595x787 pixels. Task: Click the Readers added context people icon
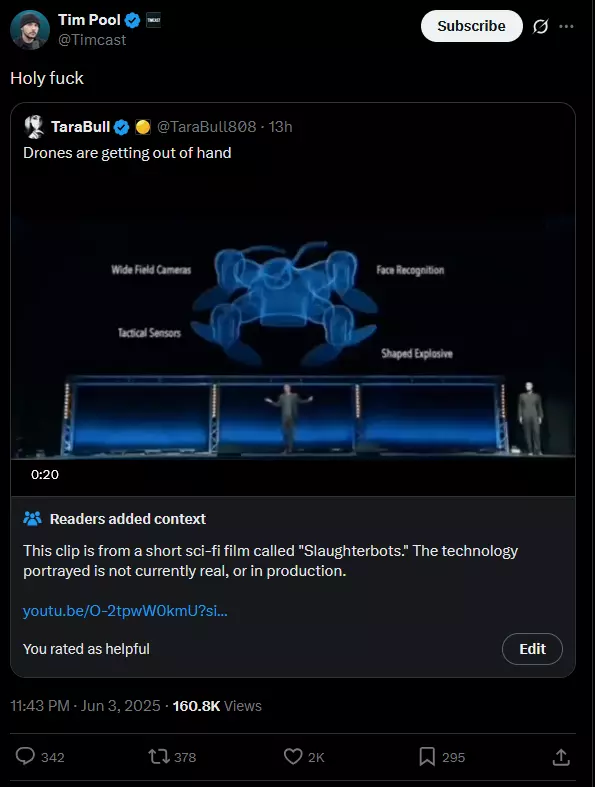[x=33, y=518]
